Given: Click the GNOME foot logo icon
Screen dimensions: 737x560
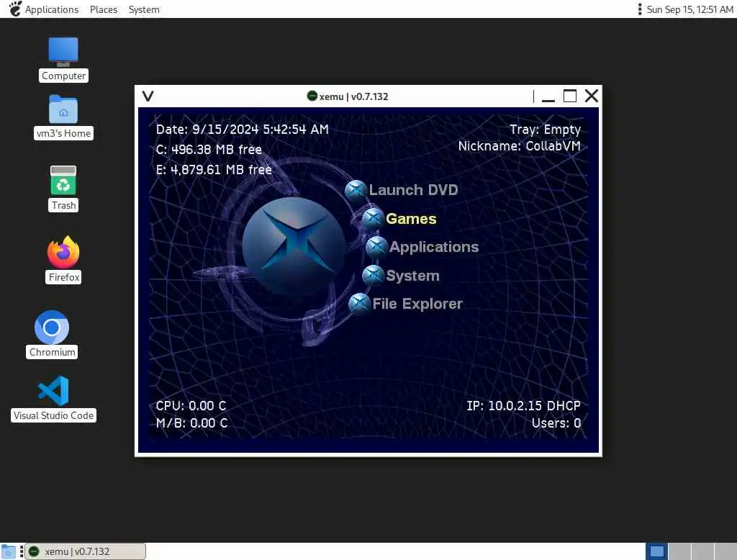Looking at the screenshot, I should 15,9.
